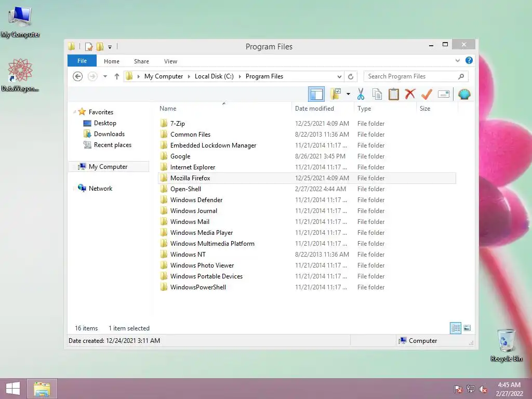Expand arrow after My Computer breadcrumb
Viewport: 532px width, 399px height.
point(189,76)
